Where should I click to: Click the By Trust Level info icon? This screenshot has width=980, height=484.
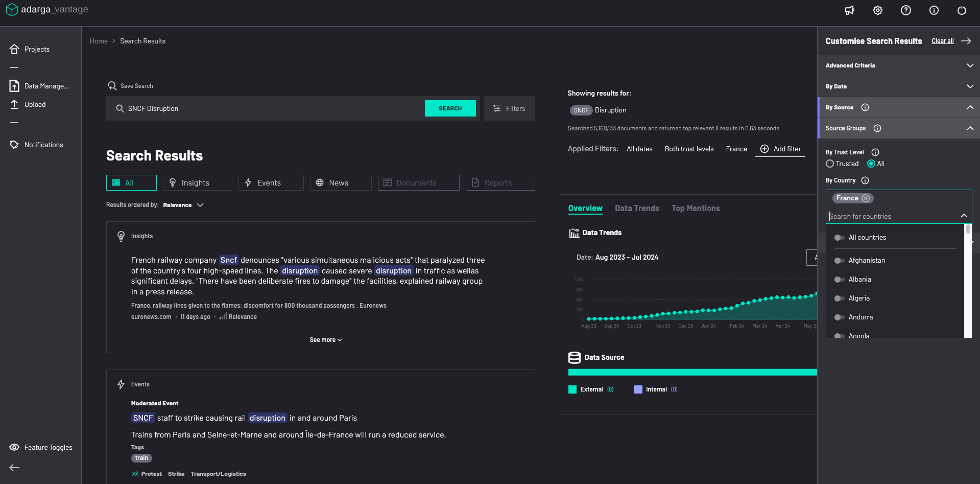(875, 152)
